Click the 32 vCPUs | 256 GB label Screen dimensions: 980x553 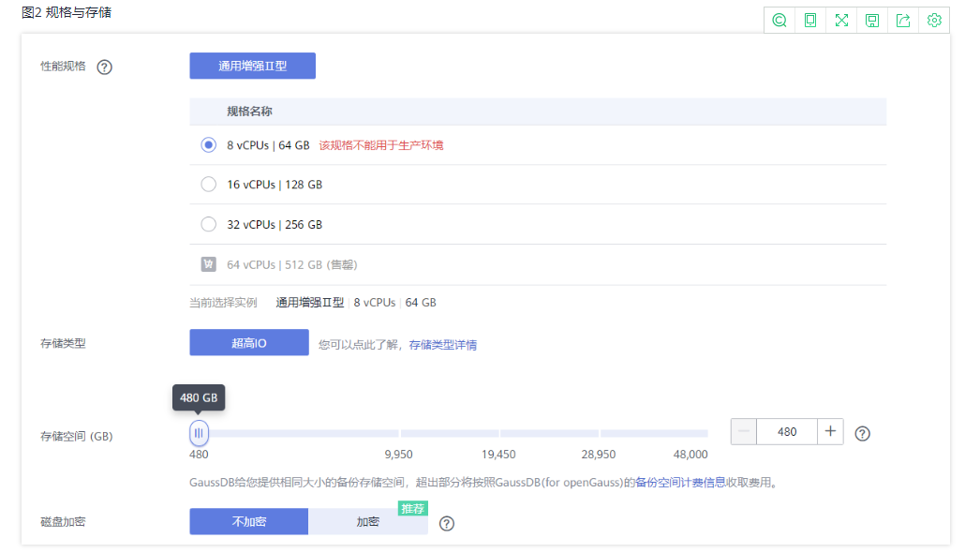pyautogui.click(x=275, y=225)
